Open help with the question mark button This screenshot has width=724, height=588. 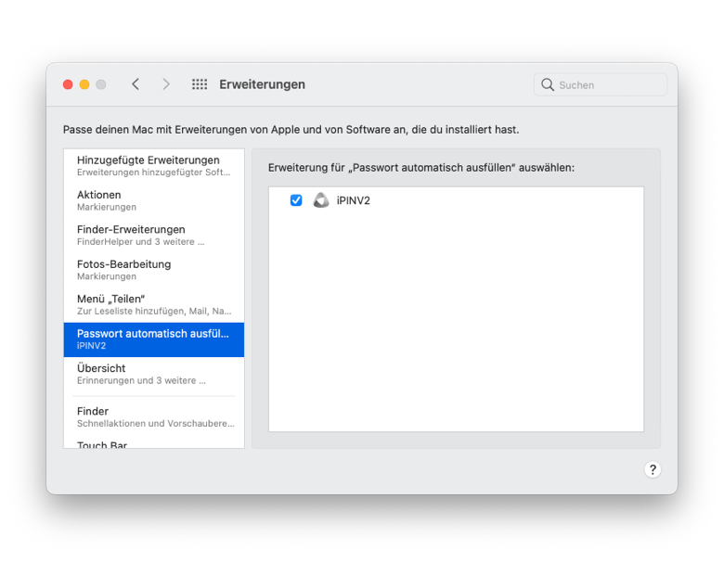tap(653, 469)
